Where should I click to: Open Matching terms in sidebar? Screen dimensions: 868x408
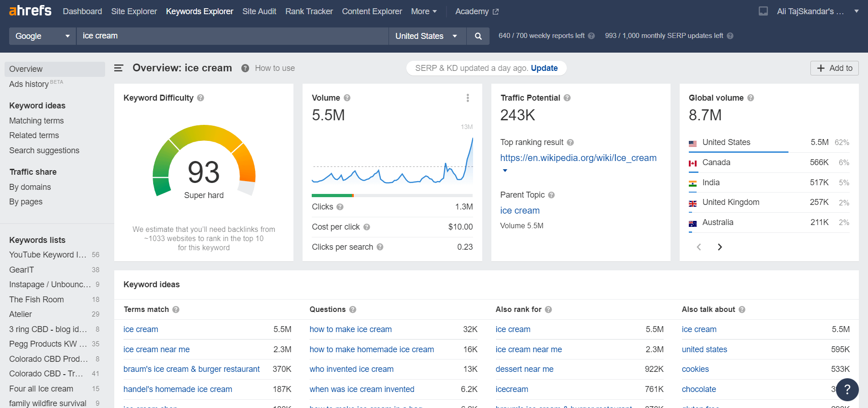(x=37, y=121)
